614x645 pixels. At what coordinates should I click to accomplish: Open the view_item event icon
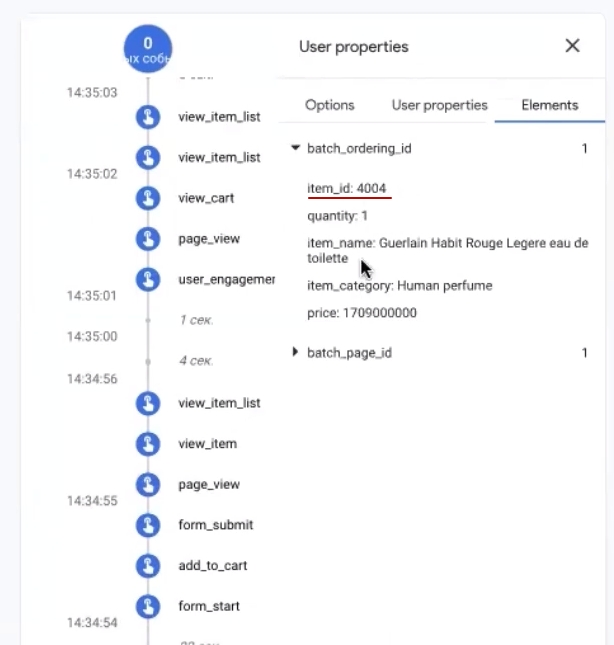(148, 443)
